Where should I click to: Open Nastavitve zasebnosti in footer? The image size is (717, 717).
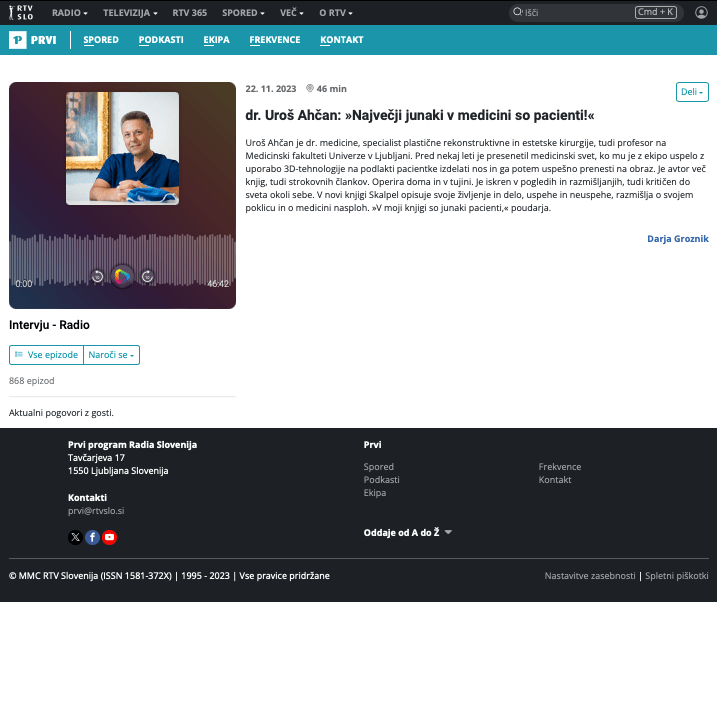(x=589, y=576)
